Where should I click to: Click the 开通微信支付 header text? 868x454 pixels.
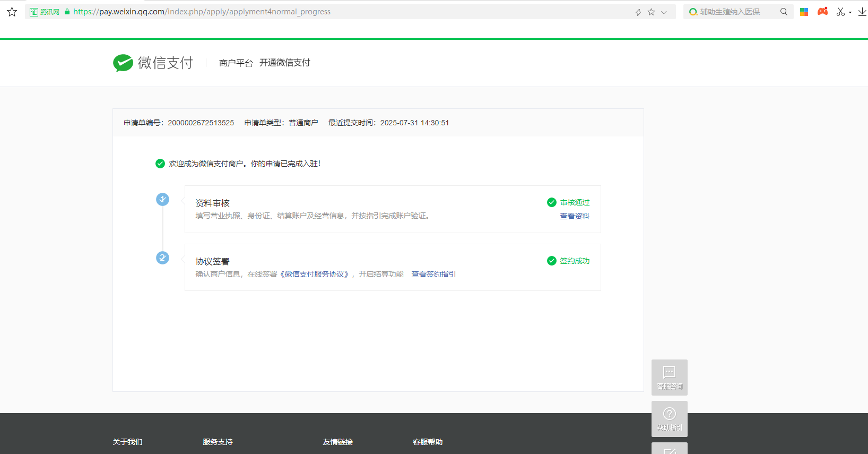pos(285,63)
